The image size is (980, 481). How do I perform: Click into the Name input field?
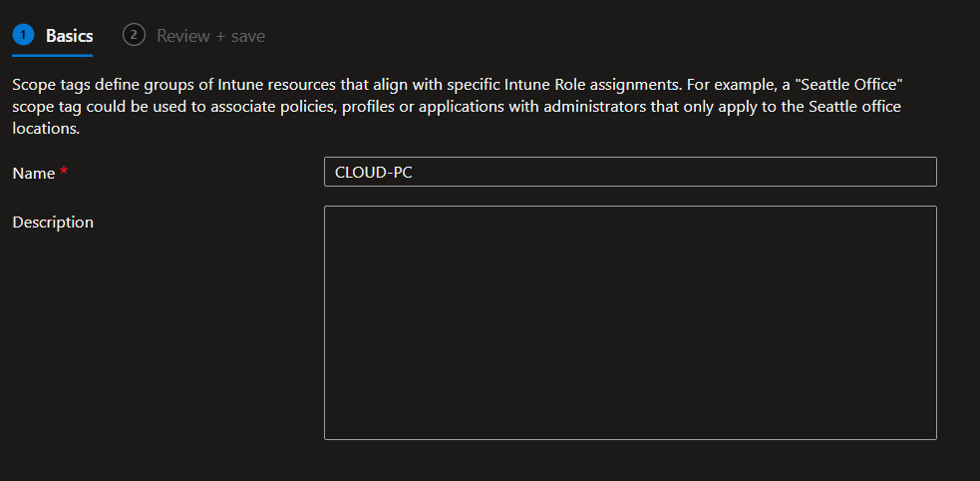(x=630, y=172)
